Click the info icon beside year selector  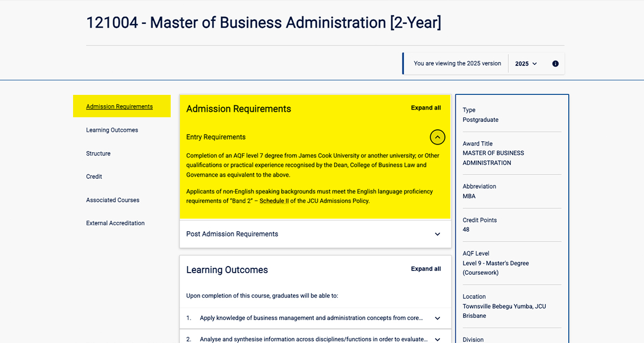point(555,64)
